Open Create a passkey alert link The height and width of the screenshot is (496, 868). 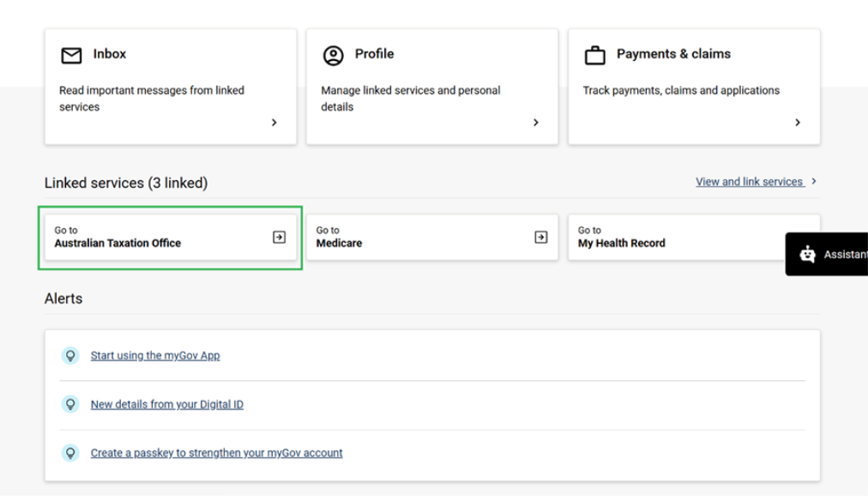tap(216, 453)
